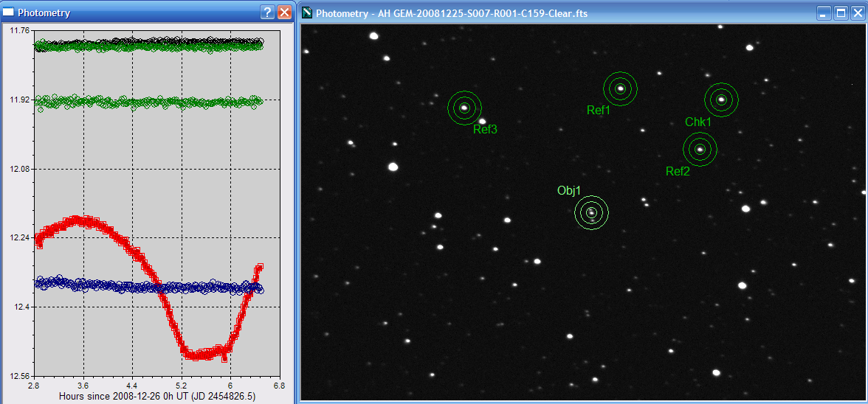
Task: Click the Obj1 text label
Action: coord(569,190)
